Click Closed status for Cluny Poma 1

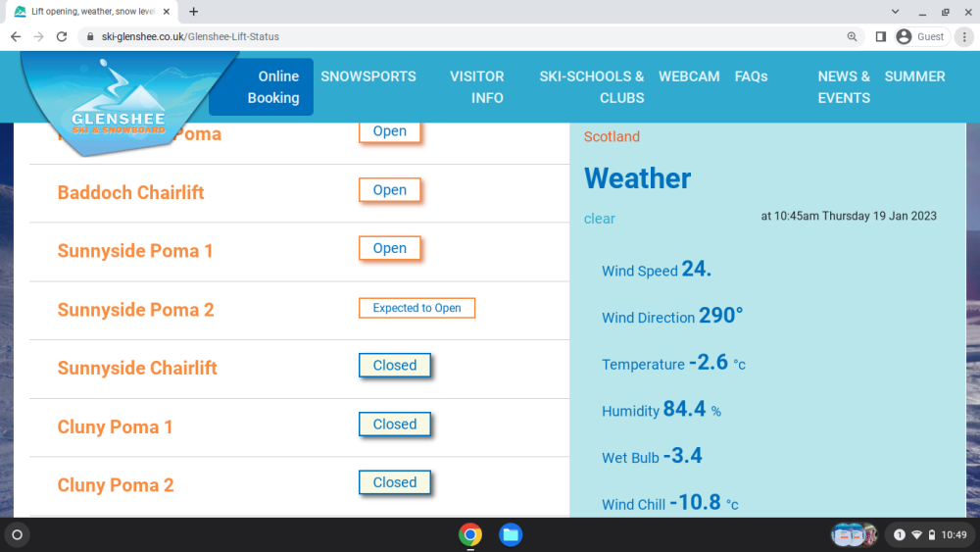[394, 424]
